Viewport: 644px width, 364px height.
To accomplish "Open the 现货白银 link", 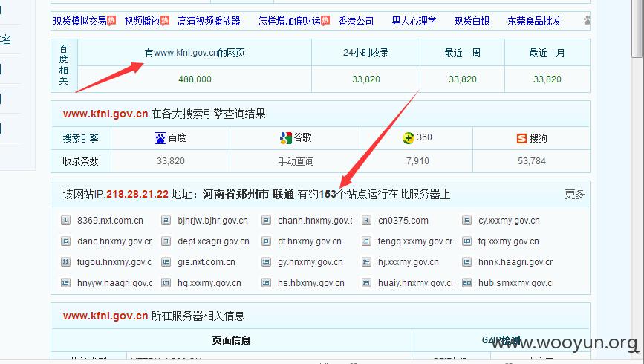I will click(472, 21).
